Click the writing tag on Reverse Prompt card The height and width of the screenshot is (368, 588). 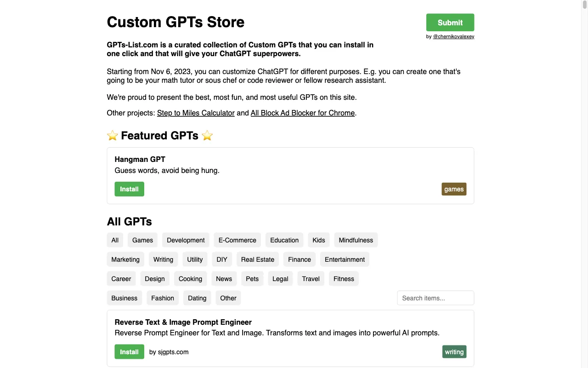coord(454,352)
